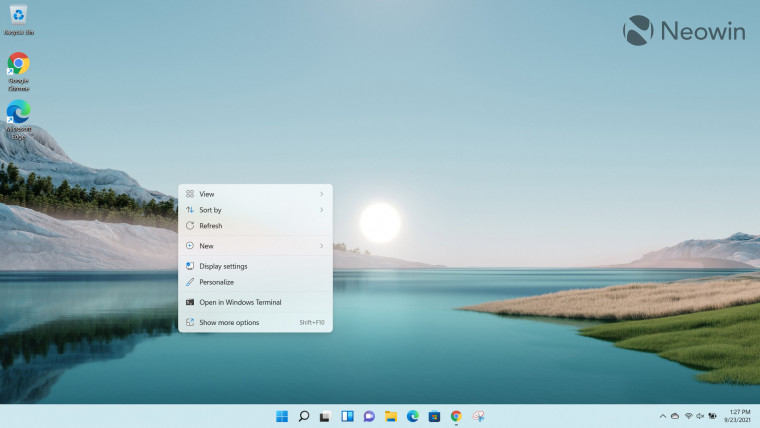Click the muted speaker volume tray icon

point(700,416)
